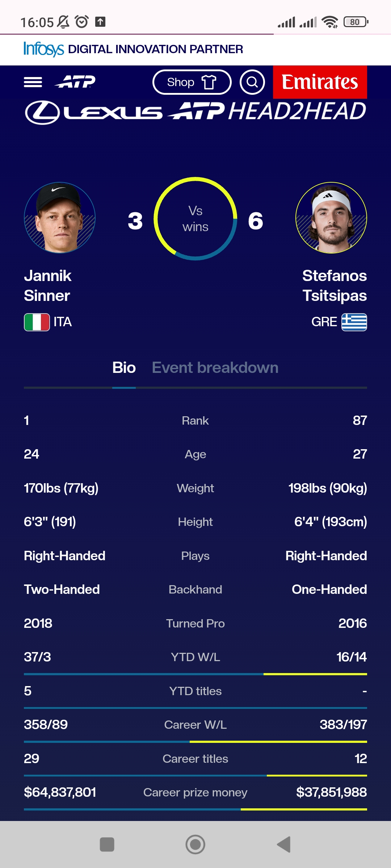Switch to Event breakdown tab

coord(215,368)
